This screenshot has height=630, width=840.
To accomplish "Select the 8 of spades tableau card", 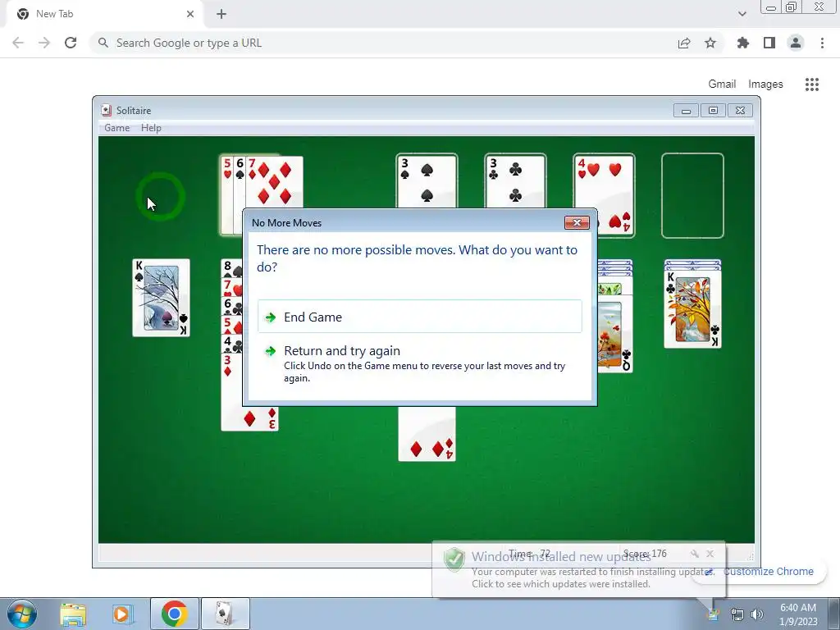I will (231, 269).
